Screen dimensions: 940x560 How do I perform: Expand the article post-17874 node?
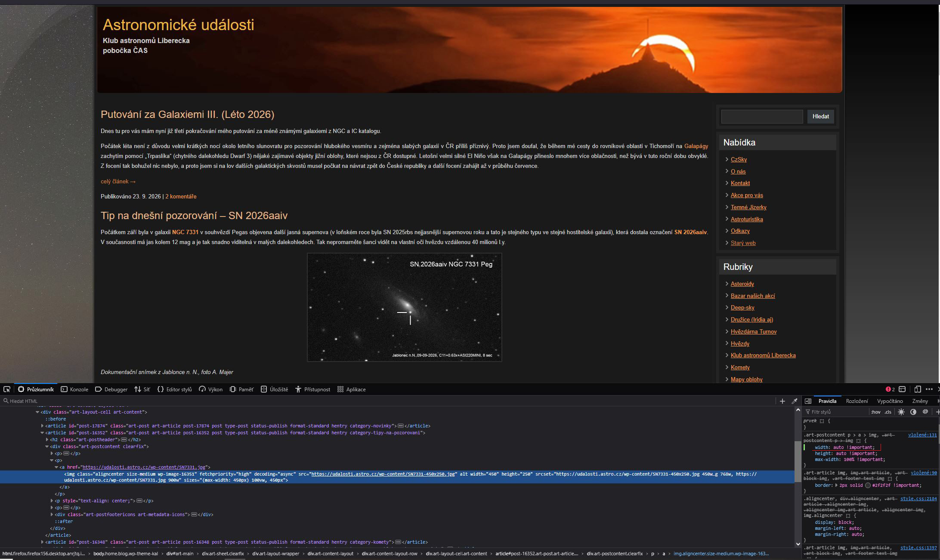(x=42, y=426)
